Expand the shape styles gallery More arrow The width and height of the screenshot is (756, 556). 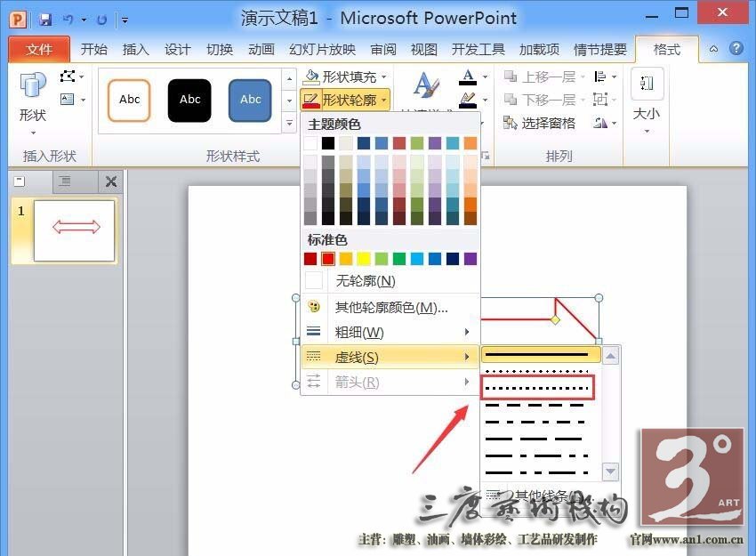pos(289,123)
